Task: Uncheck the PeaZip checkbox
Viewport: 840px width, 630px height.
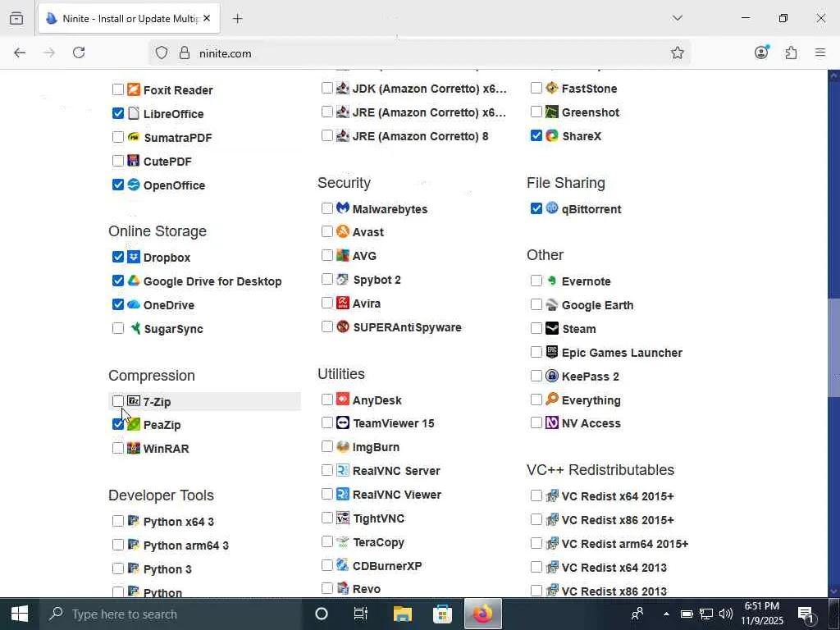Action: point(118,424)
